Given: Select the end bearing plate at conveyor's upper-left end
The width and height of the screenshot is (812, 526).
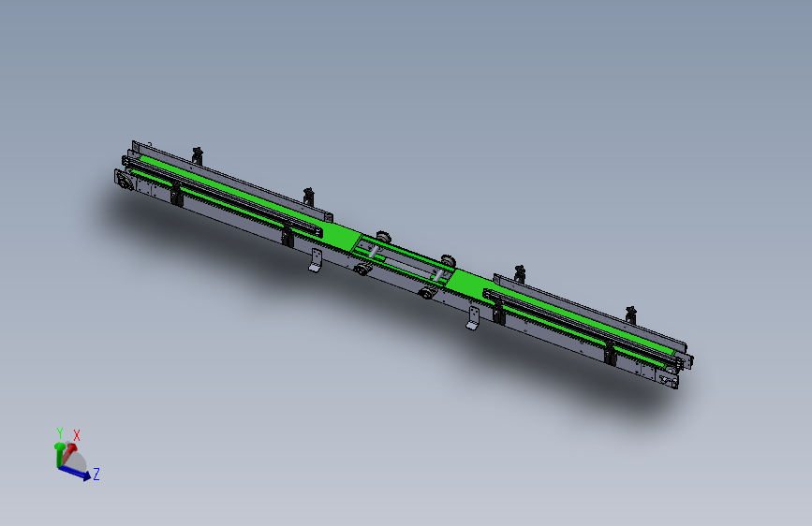Looking at the screenshot, I should click(x=124, y=180).
